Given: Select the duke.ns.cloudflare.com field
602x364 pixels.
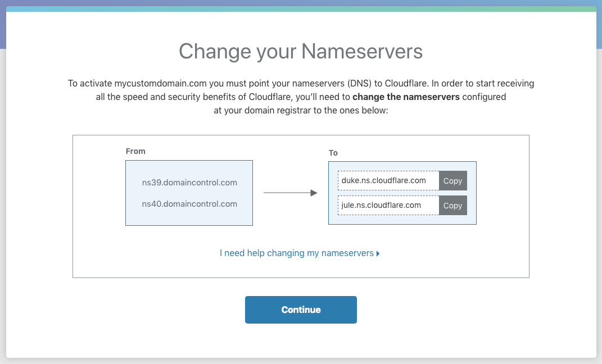Looking at the screenshot, I should click(x=388, y=181).
